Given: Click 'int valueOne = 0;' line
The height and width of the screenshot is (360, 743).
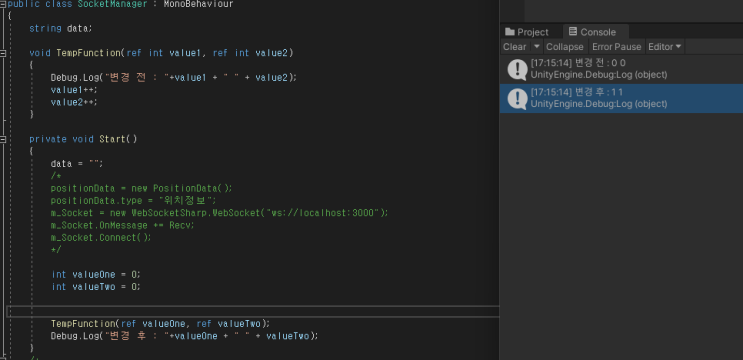Looking at the screenshot, I should point(96,274).
